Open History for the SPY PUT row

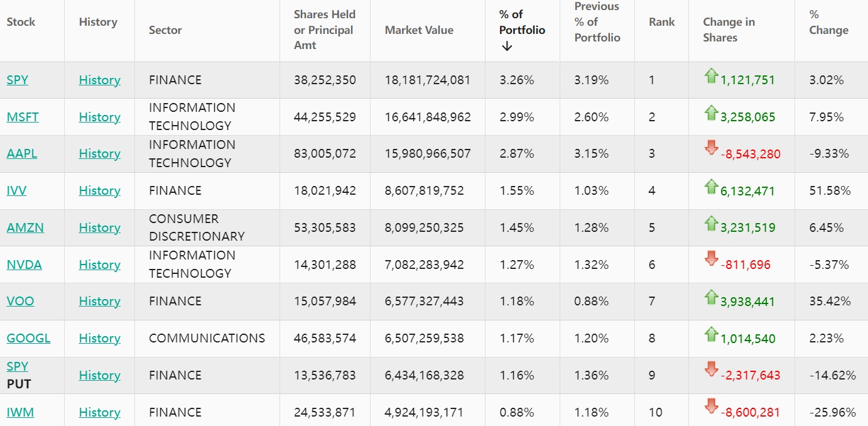(99, 375)
